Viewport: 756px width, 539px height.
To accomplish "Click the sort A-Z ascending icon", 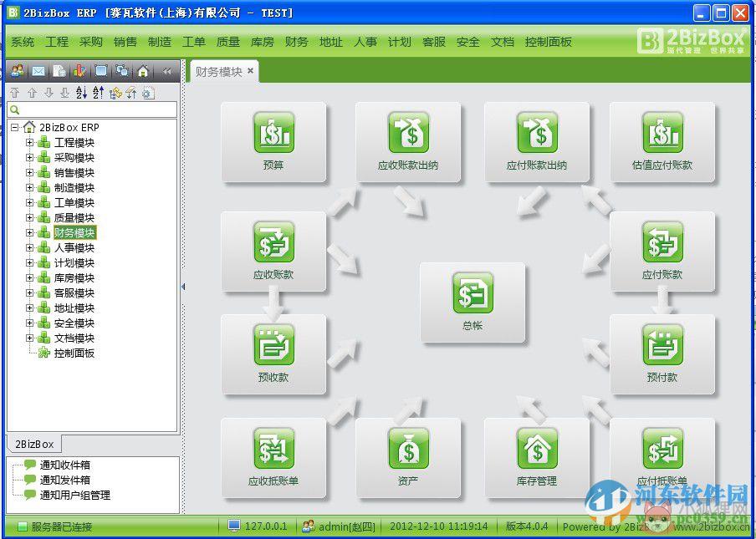I will coord(99,93).
